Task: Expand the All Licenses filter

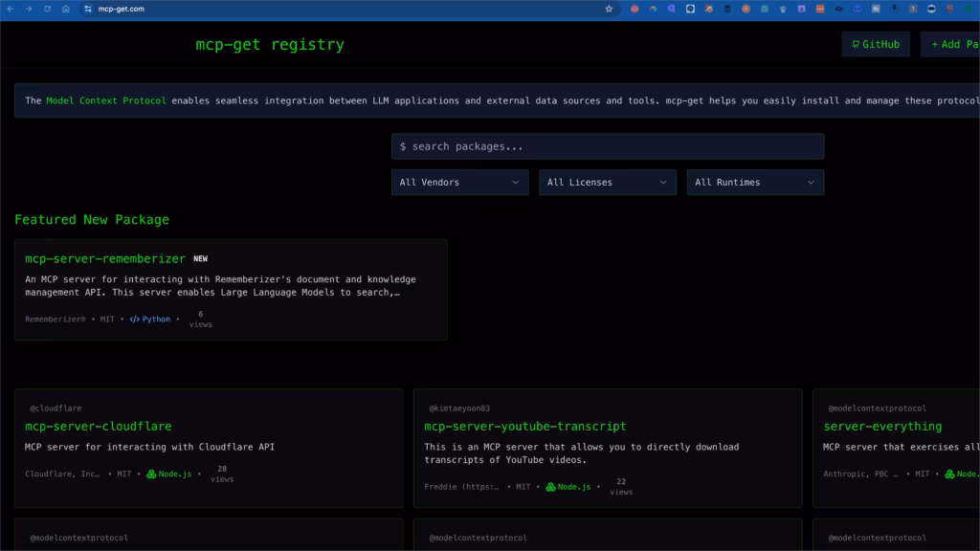Action: tap(608, 183)
